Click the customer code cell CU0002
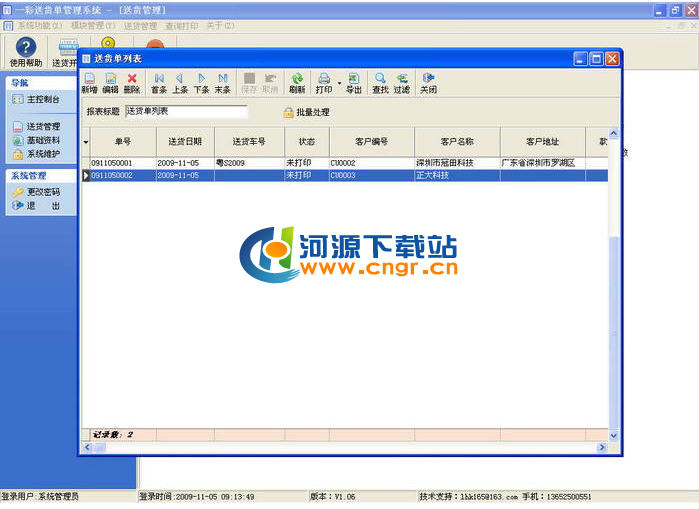 point(372,163)
